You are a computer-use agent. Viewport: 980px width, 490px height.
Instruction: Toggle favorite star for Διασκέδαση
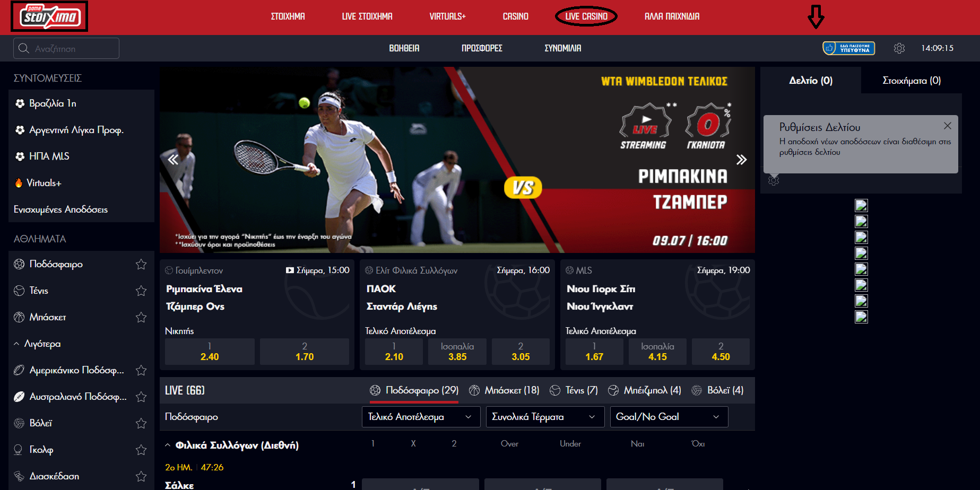[x=141, y=476]
